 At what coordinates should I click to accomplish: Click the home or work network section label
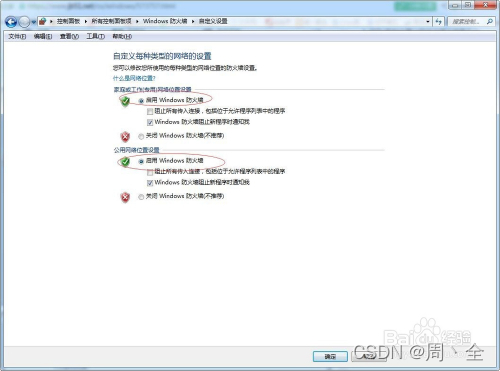tap(153, 90)
